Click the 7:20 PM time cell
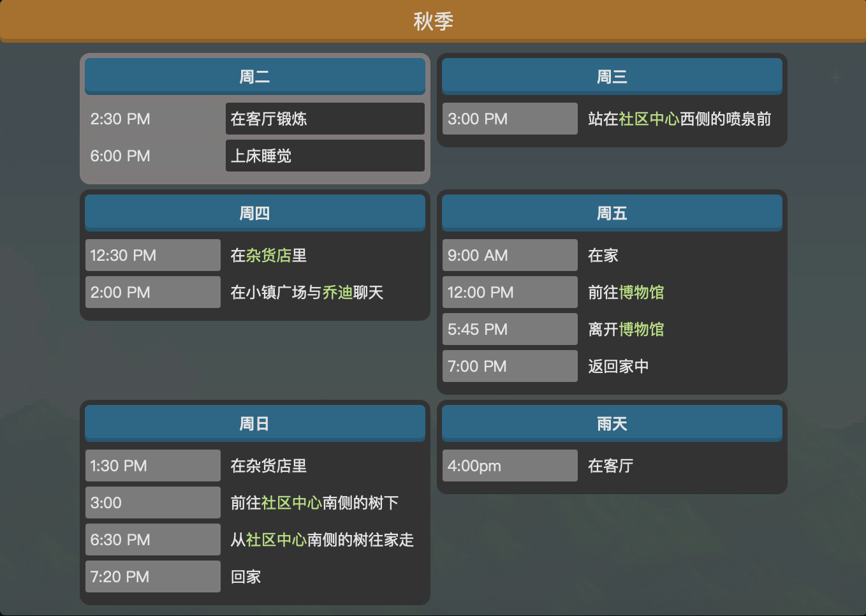Screen dimensions: 866x616 point(153,576)
